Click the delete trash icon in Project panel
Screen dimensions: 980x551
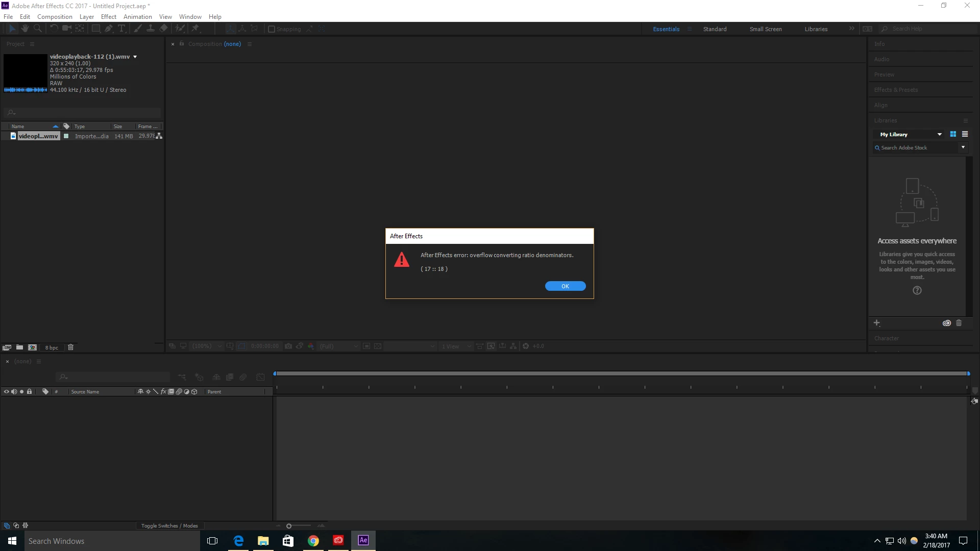click(x=71, y=347)
